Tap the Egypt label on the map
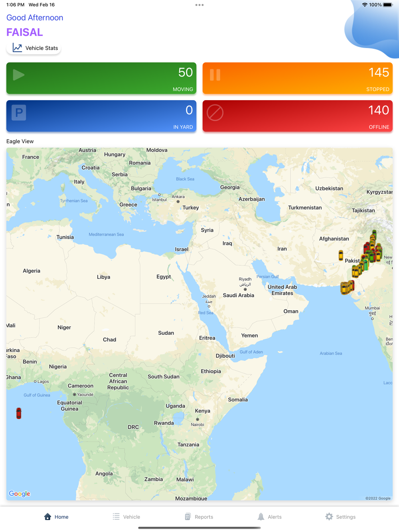This screenshot has width=399, height=532. pos(164,276)
